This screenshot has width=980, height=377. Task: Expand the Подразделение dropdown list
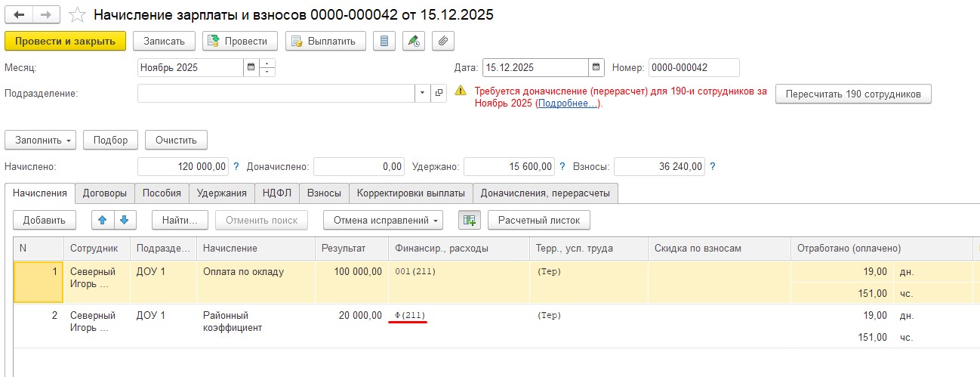tap(422, 94)
